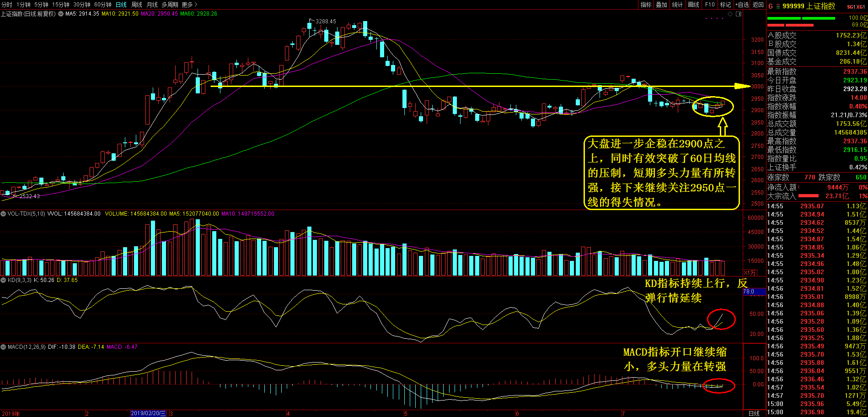Click the 14:57 2935.54 tick row

817,387
